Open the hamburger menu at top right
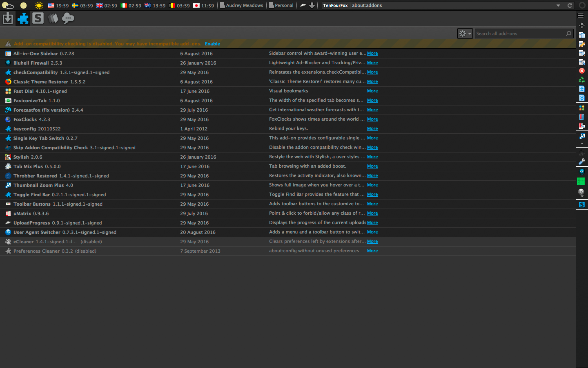 point(581,16)
